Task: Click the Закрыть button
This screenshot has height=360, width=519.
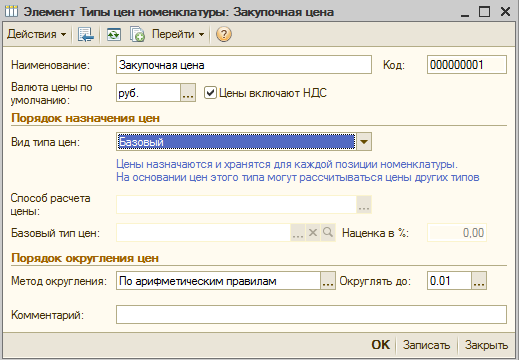Action: 486,345
